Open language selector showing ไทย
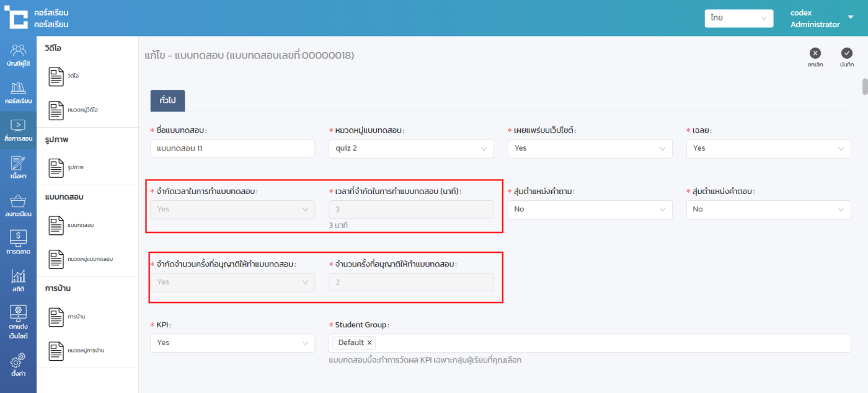The width and height of the screenshot is (868, 393). pos(738,19)
